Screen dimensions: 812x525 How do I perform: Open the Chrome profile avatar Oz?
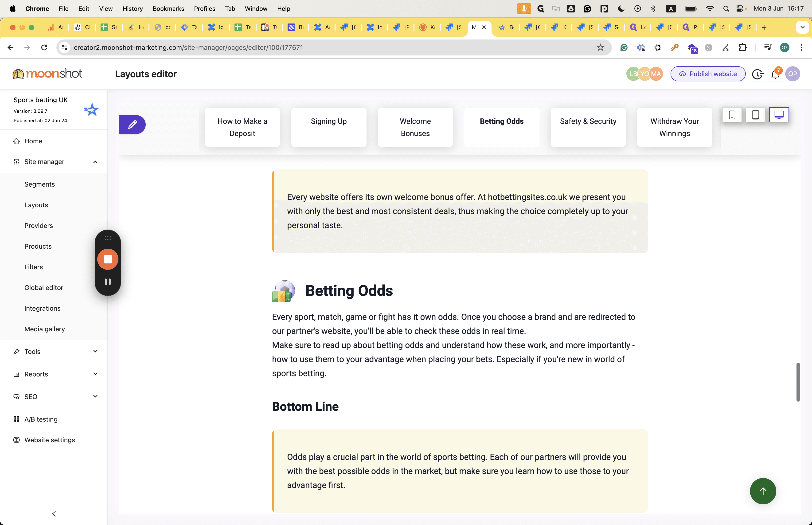point(785,47)
